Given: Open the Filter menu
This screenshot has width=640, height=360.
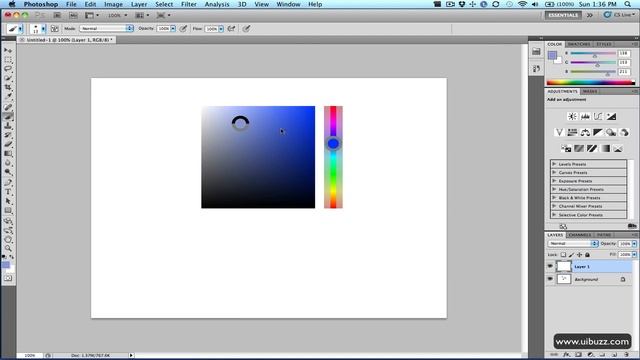Looking at the screenshot, I should click(189, 4).
